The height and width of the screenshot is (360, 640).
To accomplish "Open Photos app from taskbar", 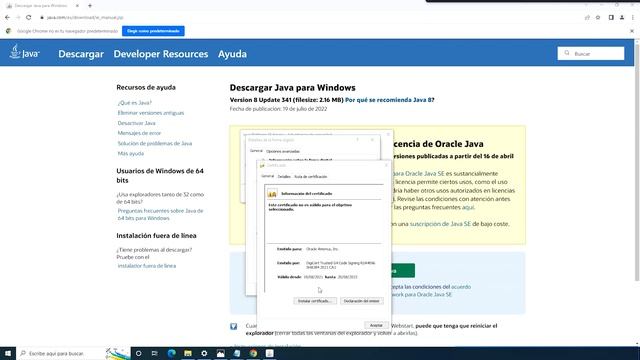I will tap(220, 353).
